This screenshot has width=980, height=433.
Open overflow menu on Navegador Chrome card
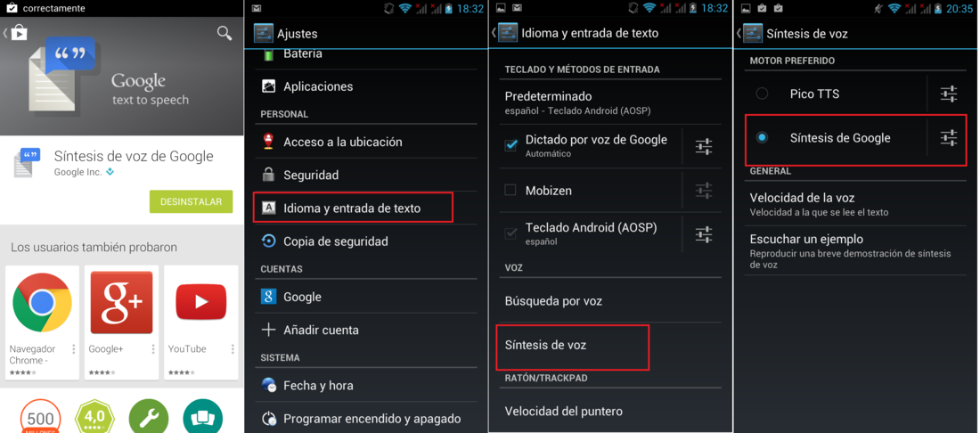click(74, 348)
